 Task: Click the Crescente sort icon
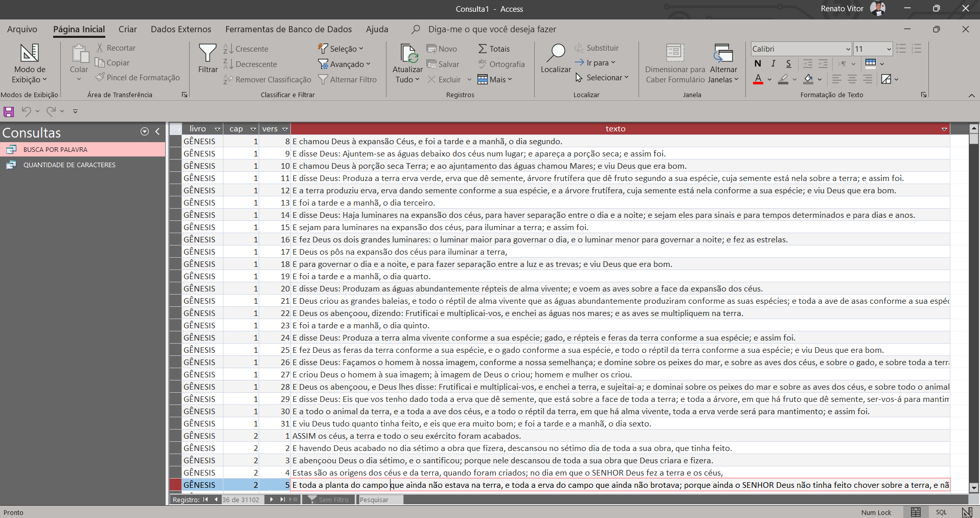tap(229, 49)
